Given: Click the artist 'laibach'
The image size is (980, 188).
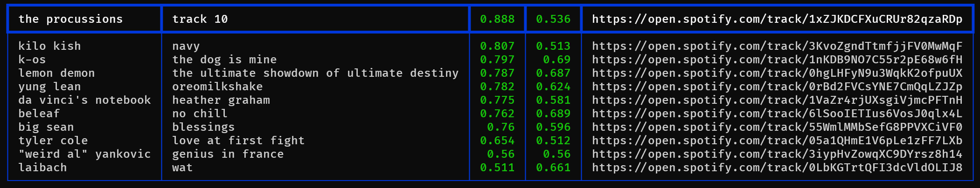Looking at the screenshot, I should 42,168.
